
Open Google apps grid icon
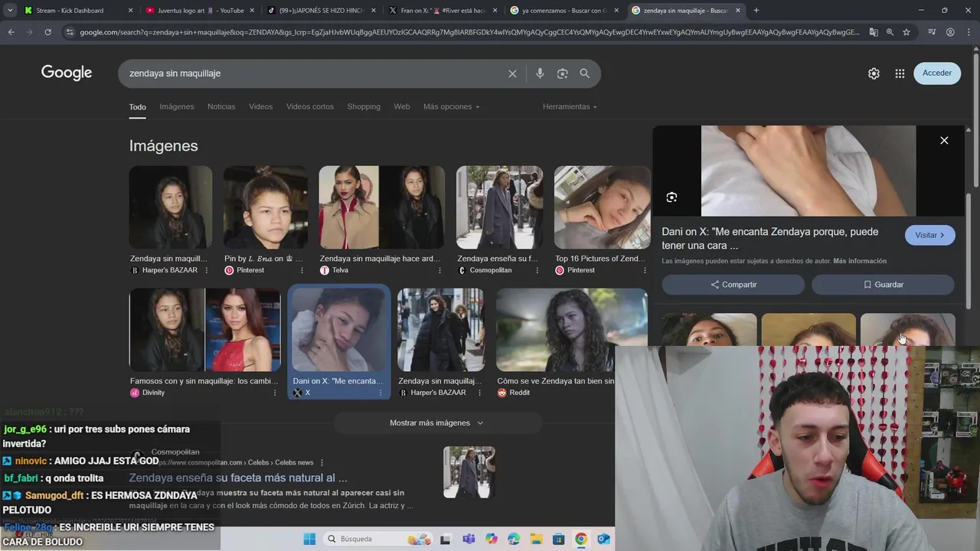pyautogui.click(x=900, y=73)
